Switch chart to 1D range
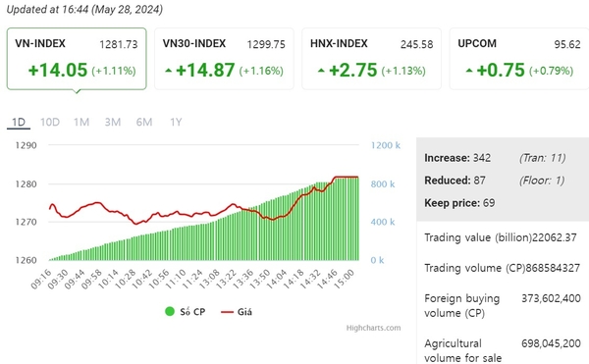The height and width of the screenshot is (364, 589). pos(19,122)
